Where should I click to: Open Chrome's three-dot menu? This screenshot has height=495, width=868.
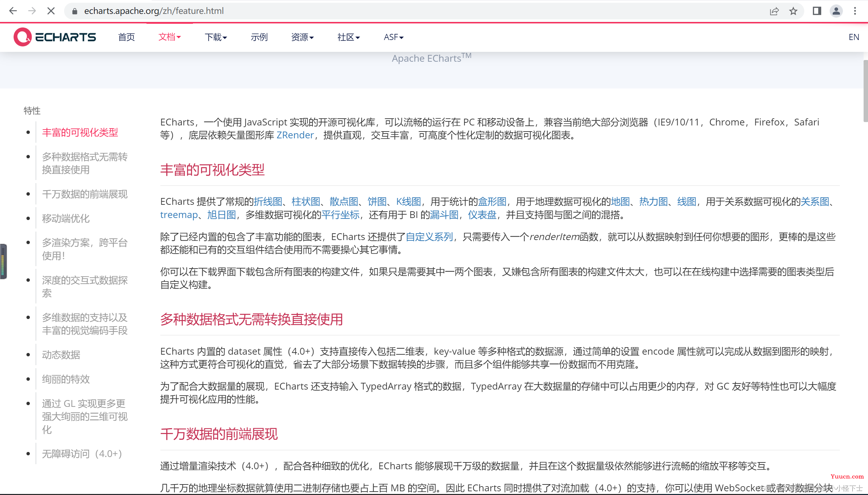pos(855,11)
